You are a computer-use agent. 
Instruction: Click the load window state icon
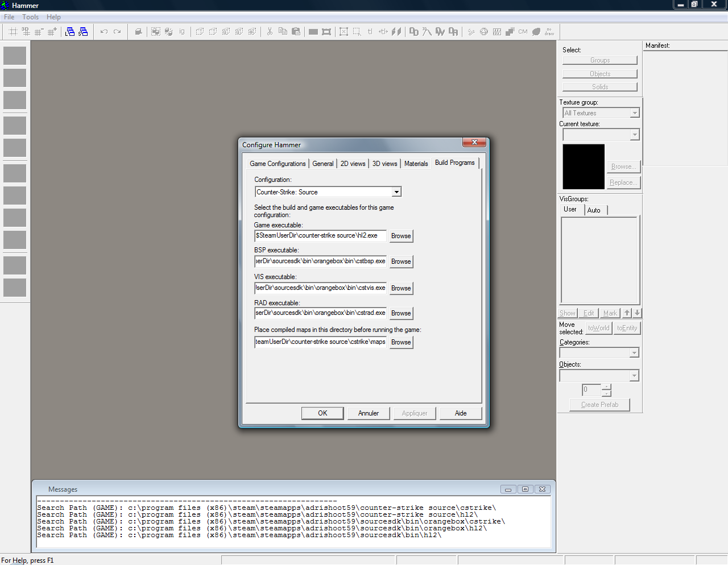(70, 32)
